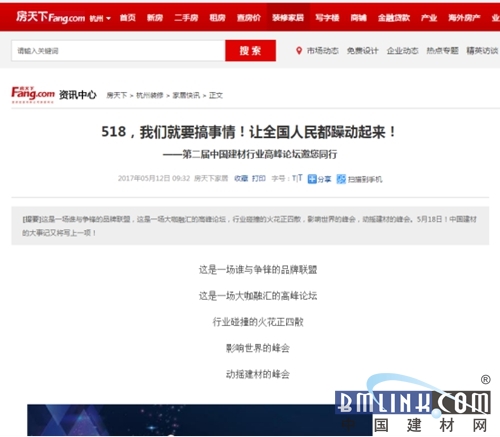Open the 金融贷款 menu item
Viewport: 500px width, 437px height.
pos(394,18)
